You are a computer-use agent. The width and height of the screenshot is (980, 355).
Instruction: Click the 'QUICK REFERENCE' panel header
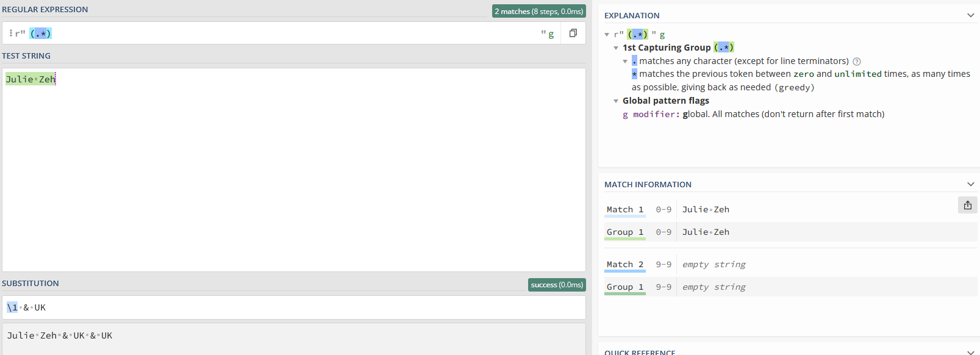tap(640, 352)
